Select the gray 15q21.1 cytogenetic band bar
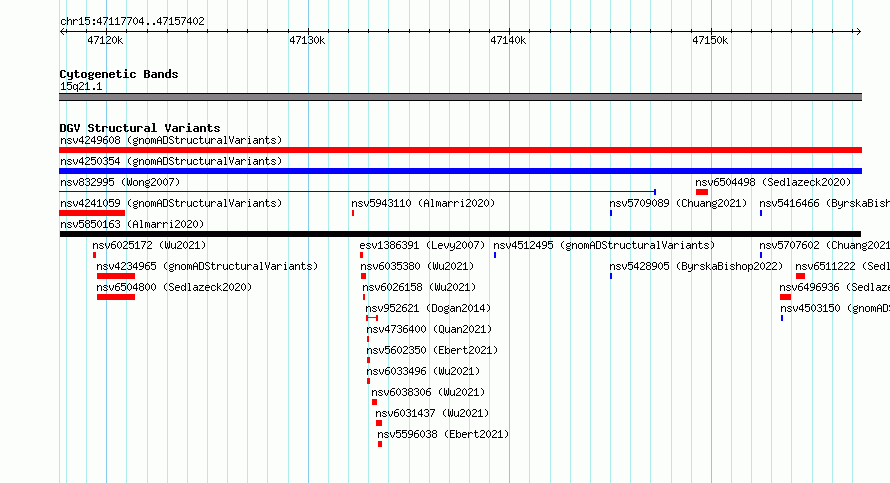Image resolution: width=890 pixels, height=483 pixels. (460, 97)
